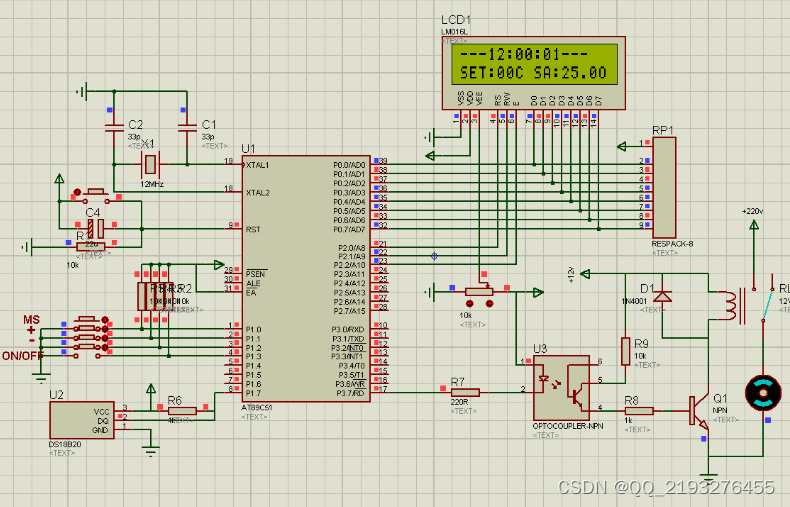Select the stacked 10k pull-up resistors R2-R5
790x507 pixels.
pyautogui.click(x=155, y=296)
